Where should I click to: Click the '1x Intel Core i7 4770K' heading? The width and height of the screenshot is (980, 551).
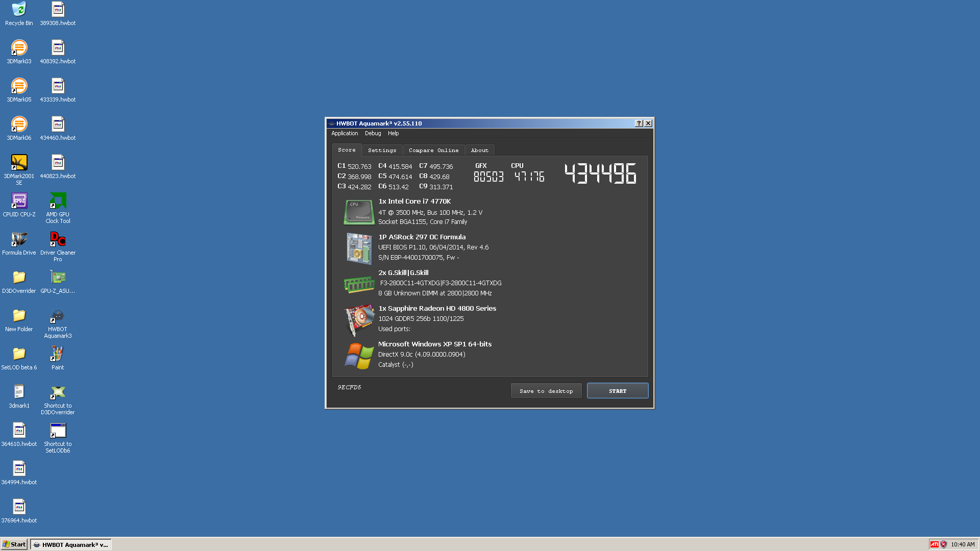[x=414, y=202]
